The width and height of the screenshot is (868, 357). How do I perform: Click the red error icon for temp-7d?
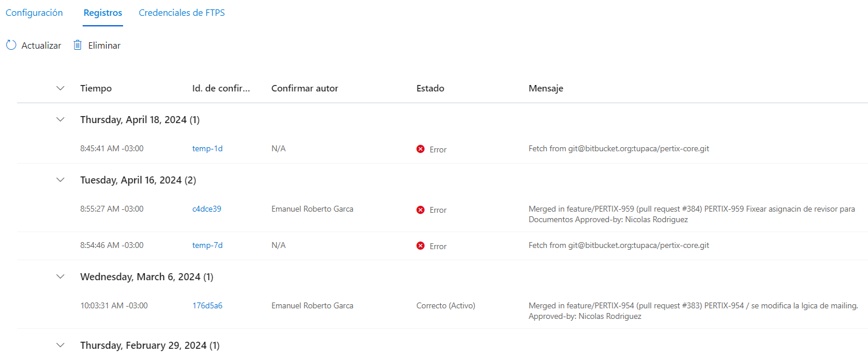[420, 246]
